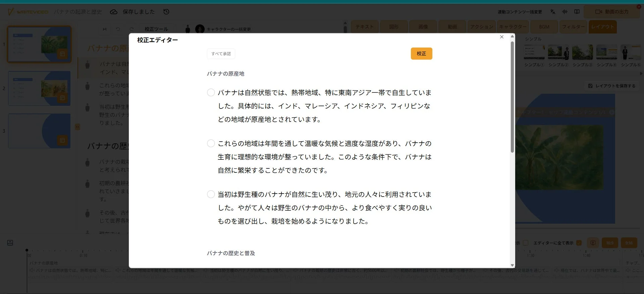Viewport: 644px width, 294px height.
Task: Click the timeline panel icon at bottom-left
Action: click(10, 243)
